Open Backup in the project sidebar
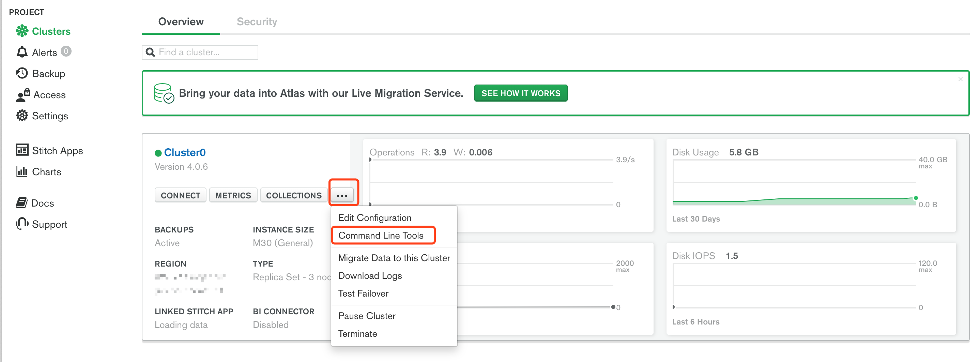This screenshot has width=980, height=362. tap(48, 74)
